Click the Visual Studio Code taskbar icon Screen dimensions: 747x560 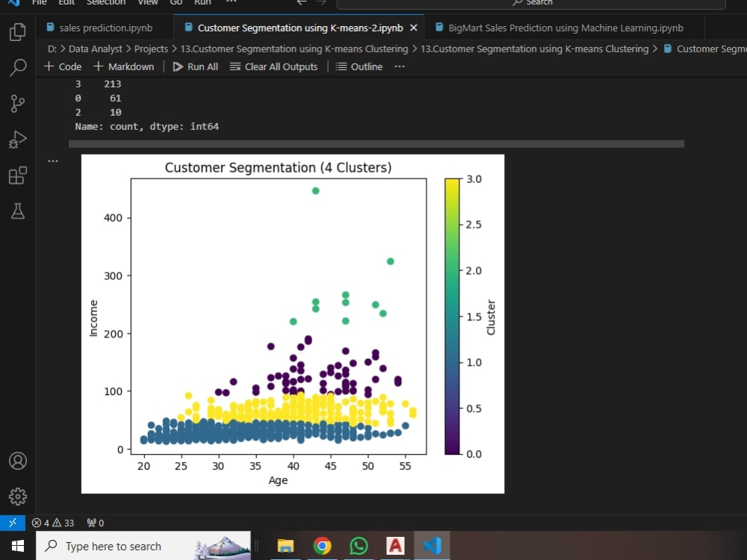(432, 546)
